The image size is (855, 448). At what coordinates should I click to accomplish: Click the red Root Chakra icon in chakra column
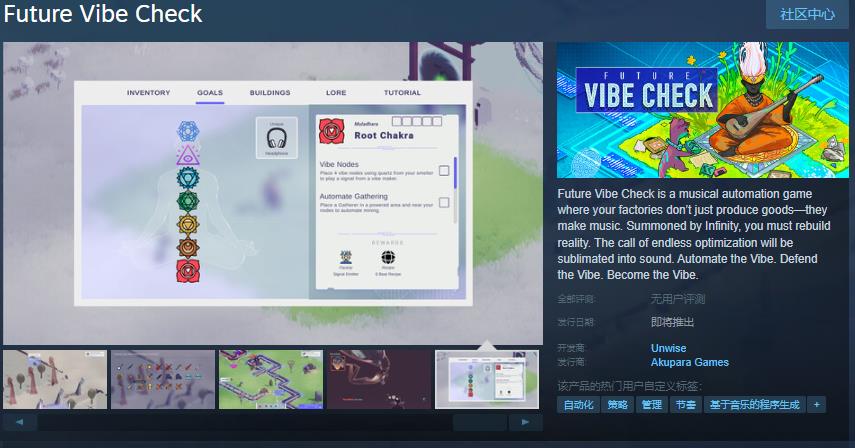point(188,270)
